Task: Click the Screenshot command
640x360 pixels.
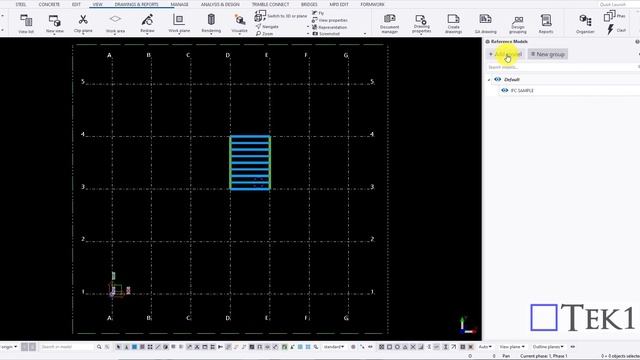Action: point(326,34)
